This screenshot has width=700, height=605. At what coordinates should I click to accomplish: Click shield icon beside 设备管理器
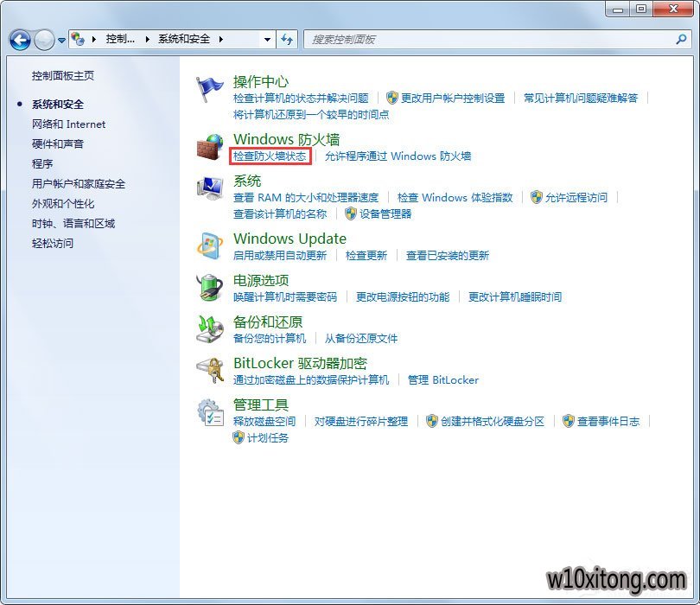tap(351, 213)
